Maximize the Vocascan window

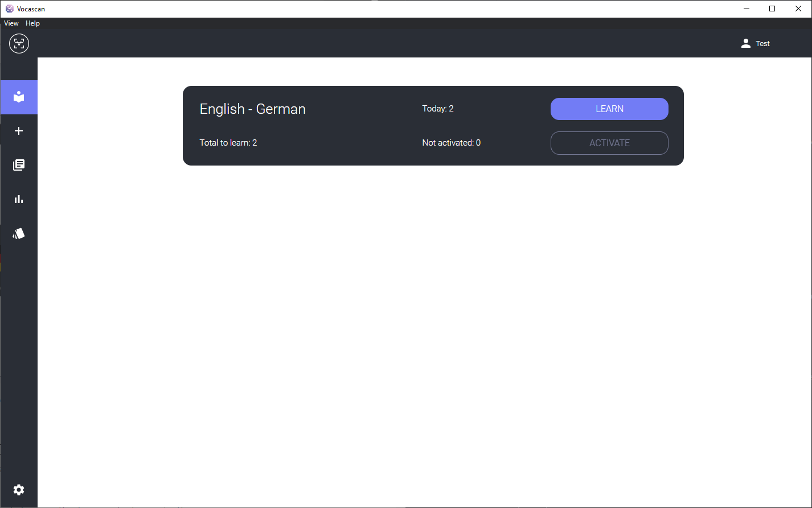(772, 9)
